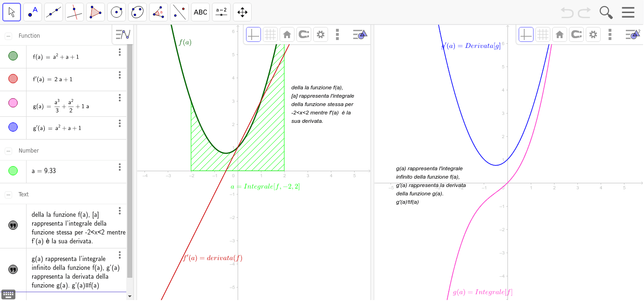Screen dimensions: 644x301
Task: Open the main hamburger menu
Action: point(628,12)
